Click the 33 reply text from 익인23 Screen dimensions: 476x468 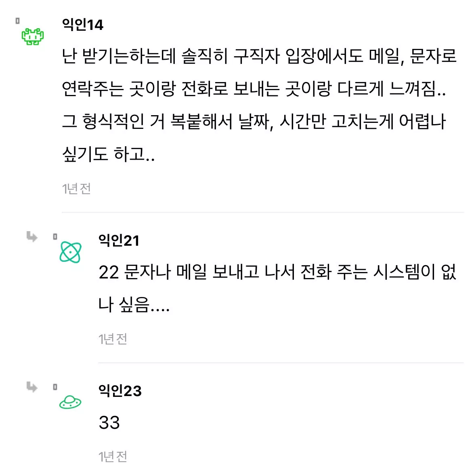(x=109, y=423)
